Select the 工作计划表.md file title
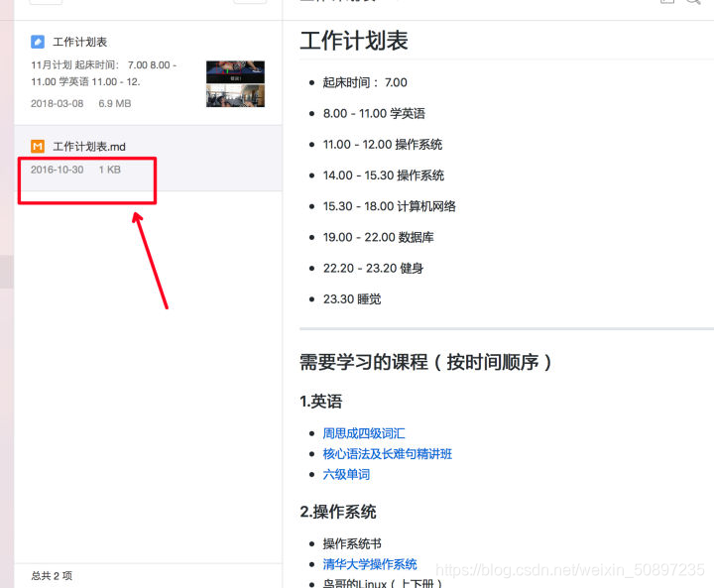 89,146
